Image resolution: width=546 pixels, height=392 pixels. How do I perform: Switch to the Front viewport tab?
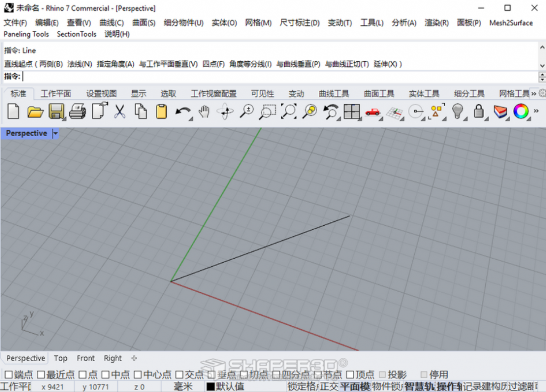coord(86,358)
